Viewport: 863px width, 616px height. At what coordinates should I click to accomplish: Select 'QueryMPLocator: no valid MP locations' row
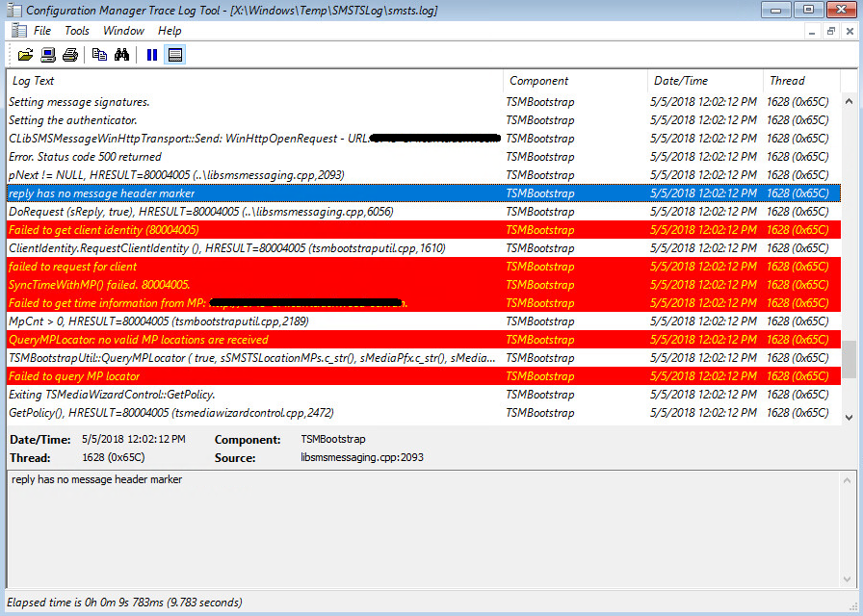pyautogui.click(x=424, y=340)
